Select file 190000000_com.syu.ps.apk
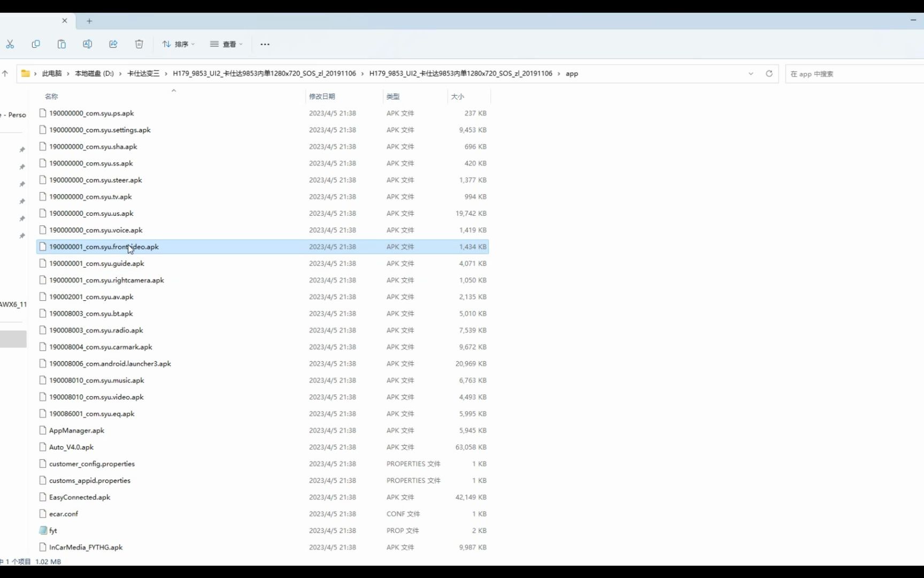 click(x=263, y=113)
